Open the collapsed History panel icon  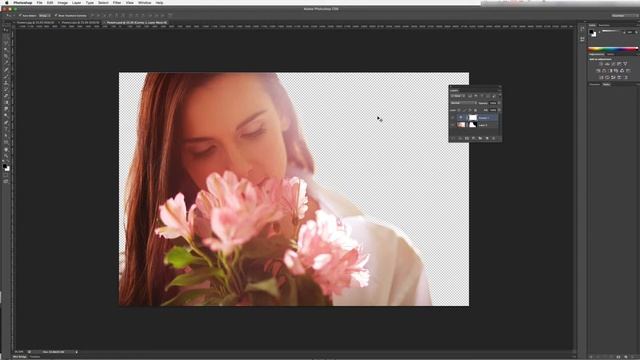(582, 29)
